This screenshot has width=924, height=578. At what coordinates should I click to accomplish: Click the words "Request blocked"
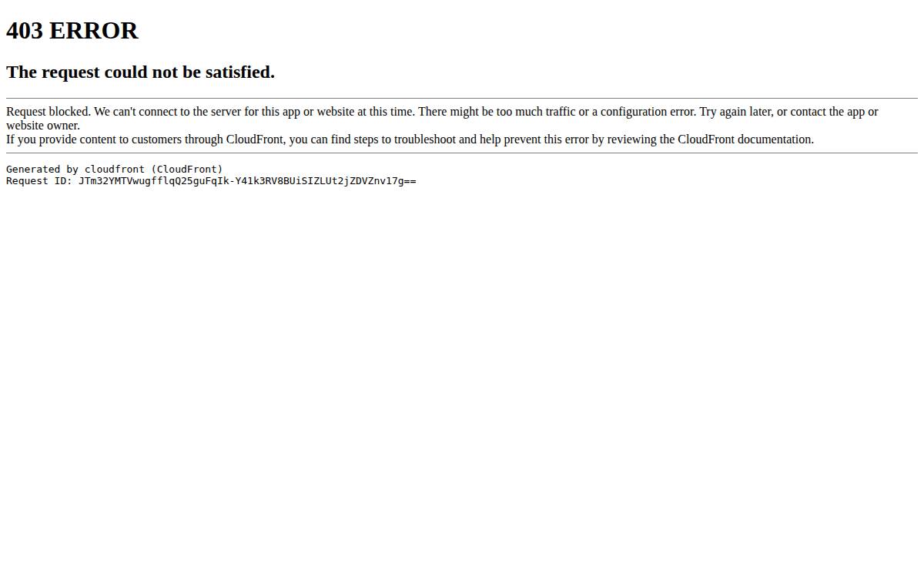click(48, 112)
